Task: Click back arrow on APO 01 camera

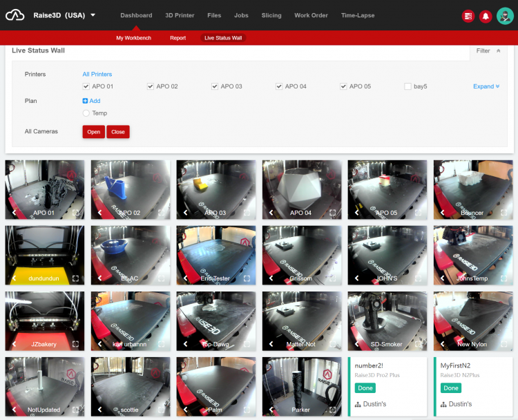Action: 15,213
